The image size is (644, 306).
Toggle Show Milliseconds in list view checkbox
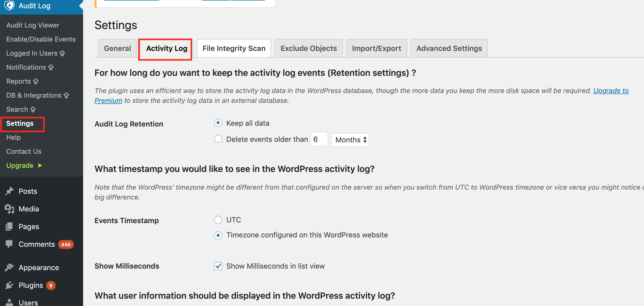point(218,266)
